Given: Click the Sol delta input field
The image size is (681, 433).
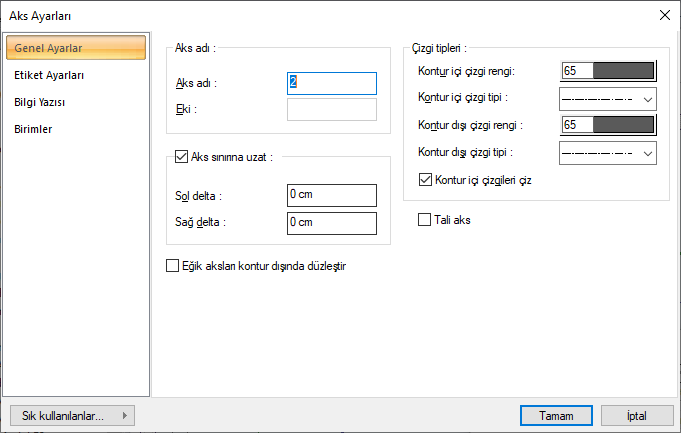Looking at the screenshot, I should 331,195.
